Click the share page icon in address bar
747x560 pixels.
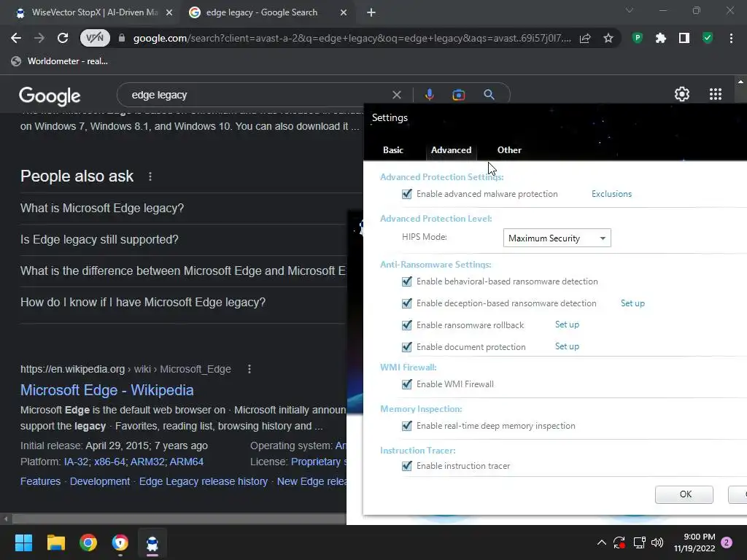pyautogui.click(x=585, y=38)
